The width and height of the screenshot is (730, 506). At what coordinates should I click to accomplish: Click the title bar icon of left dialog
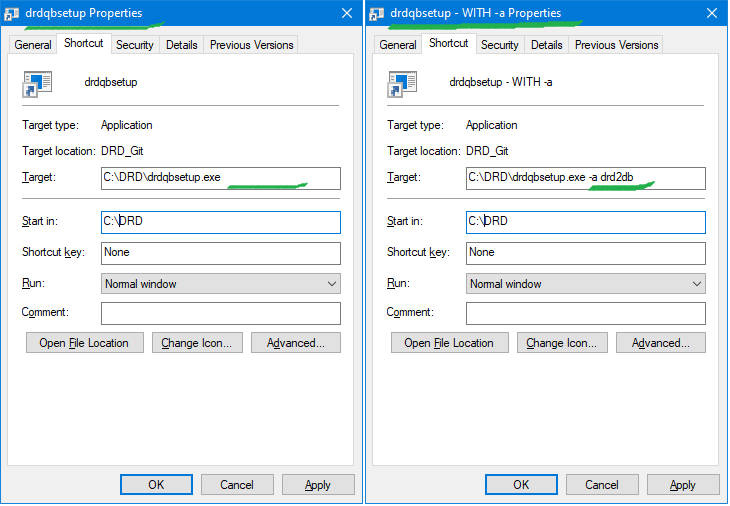pyautogui.click(x=12, y=14)
